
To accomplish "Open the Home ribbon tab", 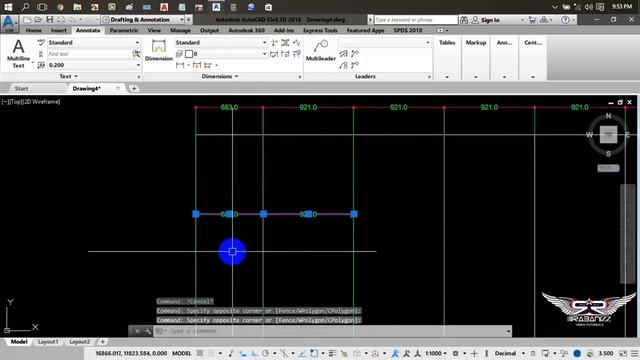I will [x=33, y=30].
